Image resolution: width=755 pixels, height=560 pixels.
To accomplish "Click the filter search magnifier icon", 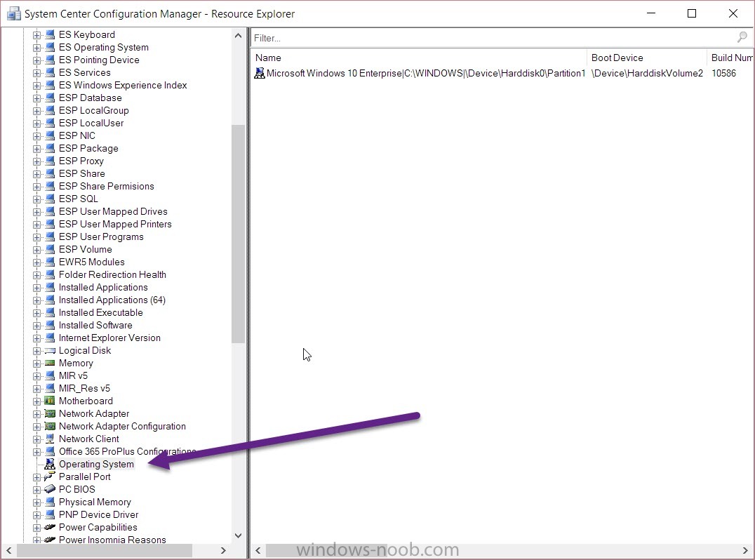I will [x=742, y=37].
